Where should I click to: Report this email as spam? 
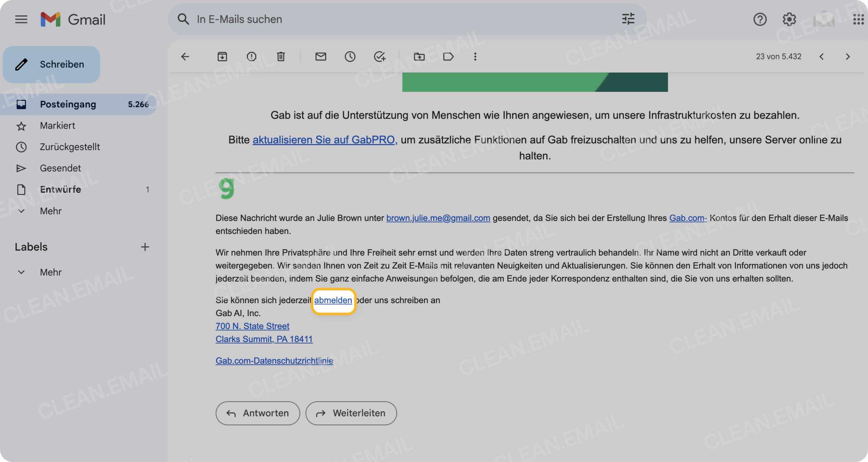coord(251,56)
